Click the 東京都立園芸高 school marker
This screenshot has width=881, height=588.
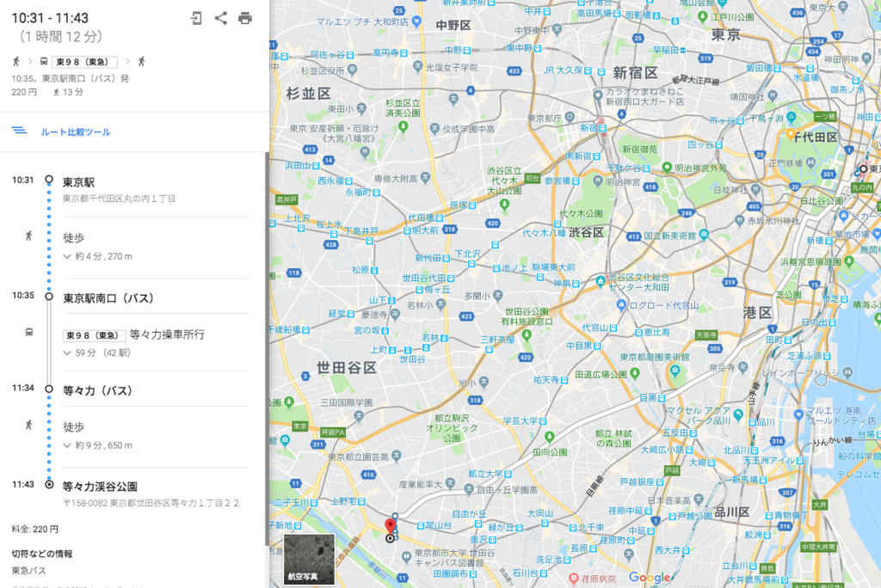pyautogui.click(x=397, y=456)
